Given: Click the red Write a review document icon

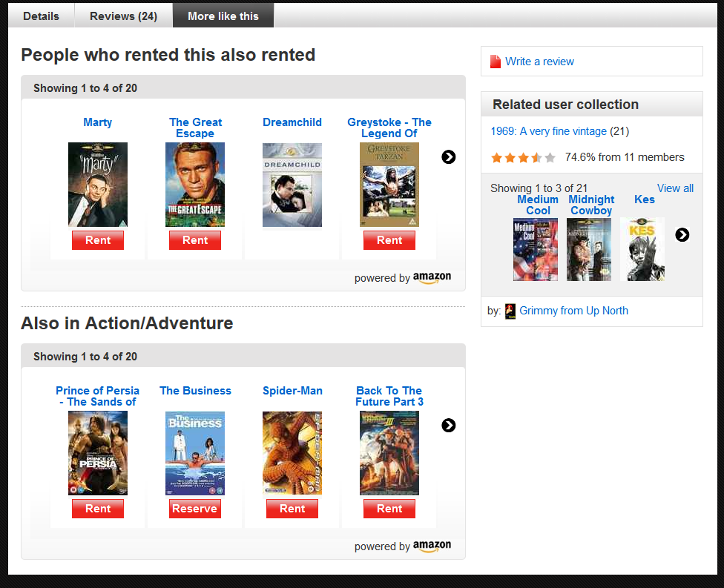Looking at the screenshot, I should coord(496,62).
